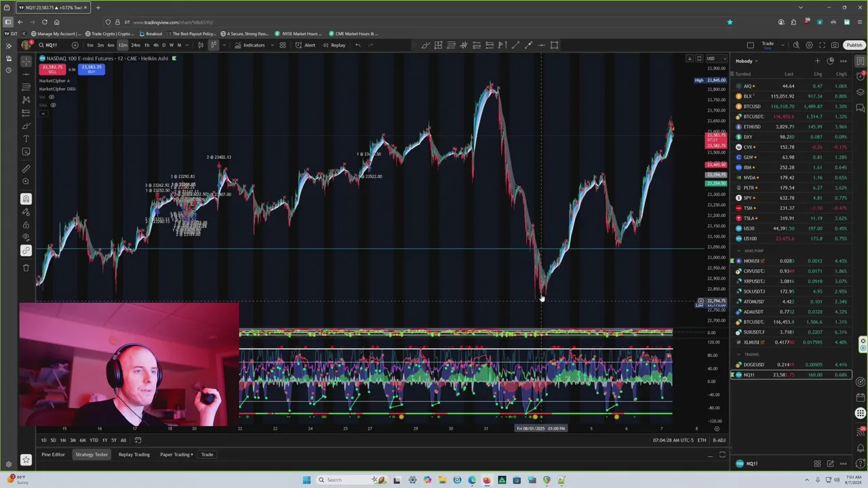Open watchlist advanced view pie icon
868x488 pixels.
(x=830, y=61)
